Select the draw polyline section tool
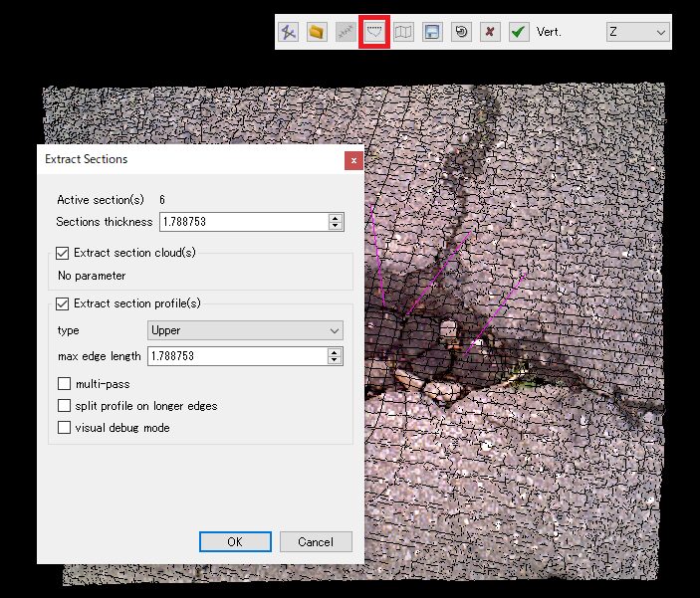Image resolution: width=700 pixels, height=598 pixels. (289, 32)
